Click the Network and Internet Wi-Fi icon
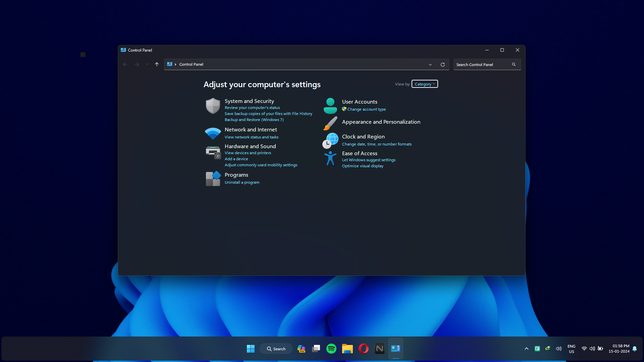This screenshot has height=362, width=644. pos(213,133)
